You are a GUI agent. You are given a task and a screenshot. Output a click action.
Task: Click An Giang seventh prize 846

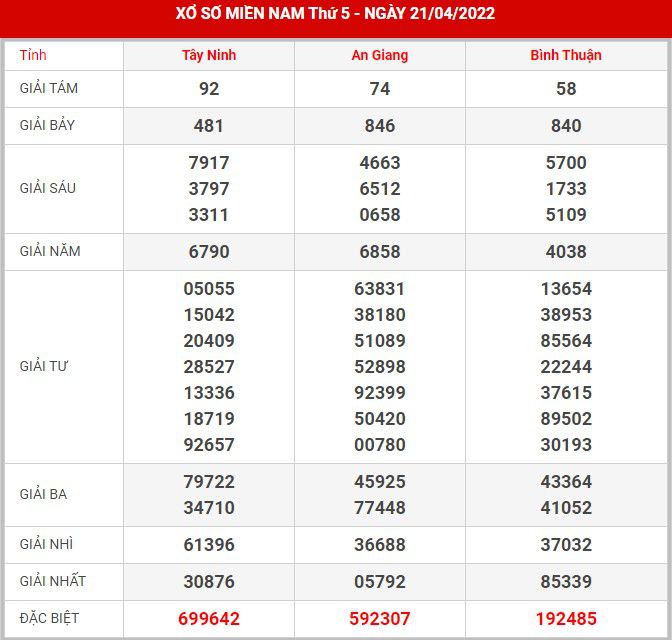pyautogui.click(x=380, y=126)
